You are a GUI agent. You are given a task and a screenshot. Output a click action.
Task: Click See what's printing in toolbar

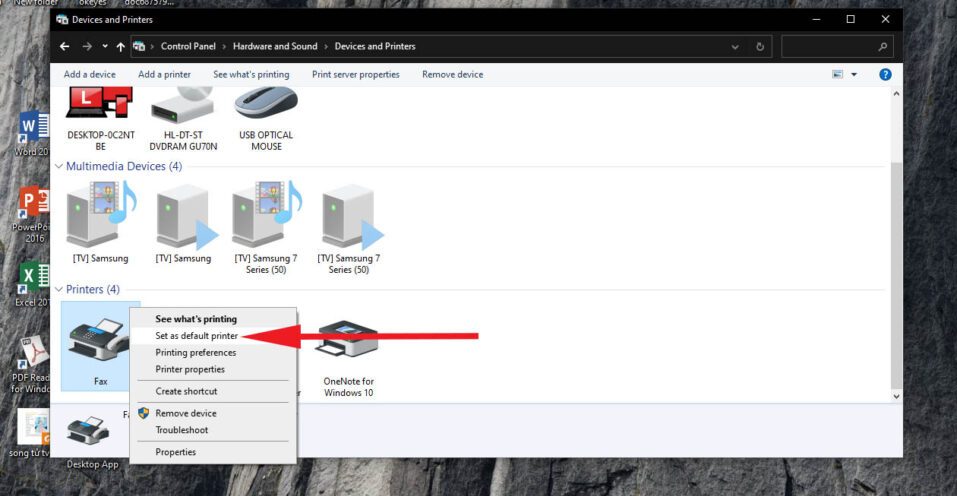click(251, 74)
